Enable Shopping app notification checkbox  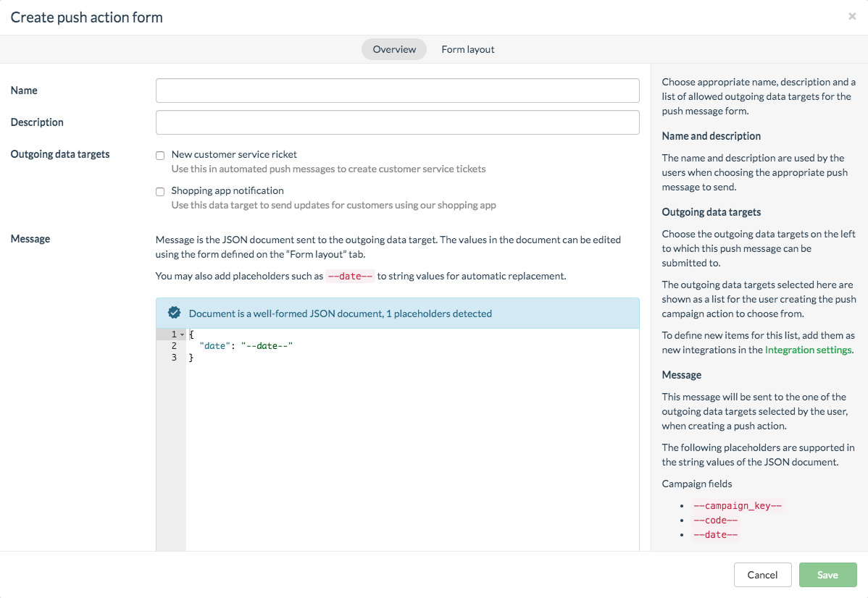coord(160,191)
